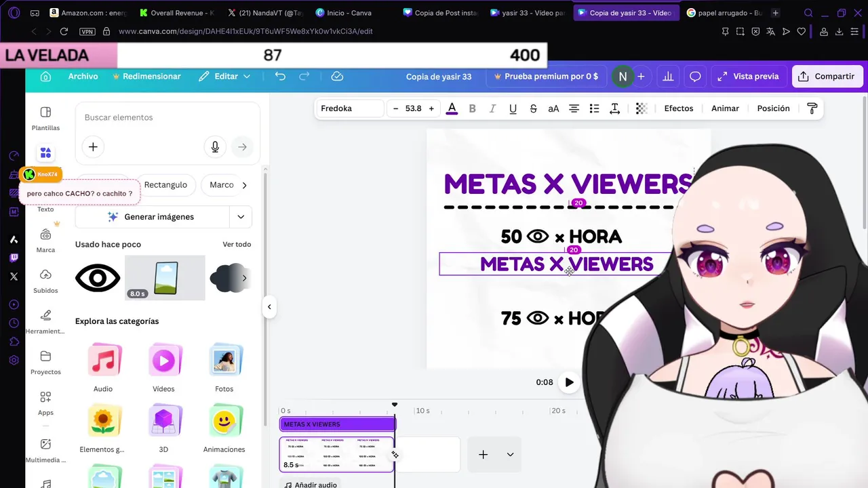Toggle bold text formatting
868x488 pixels.
tap(473, 108)
